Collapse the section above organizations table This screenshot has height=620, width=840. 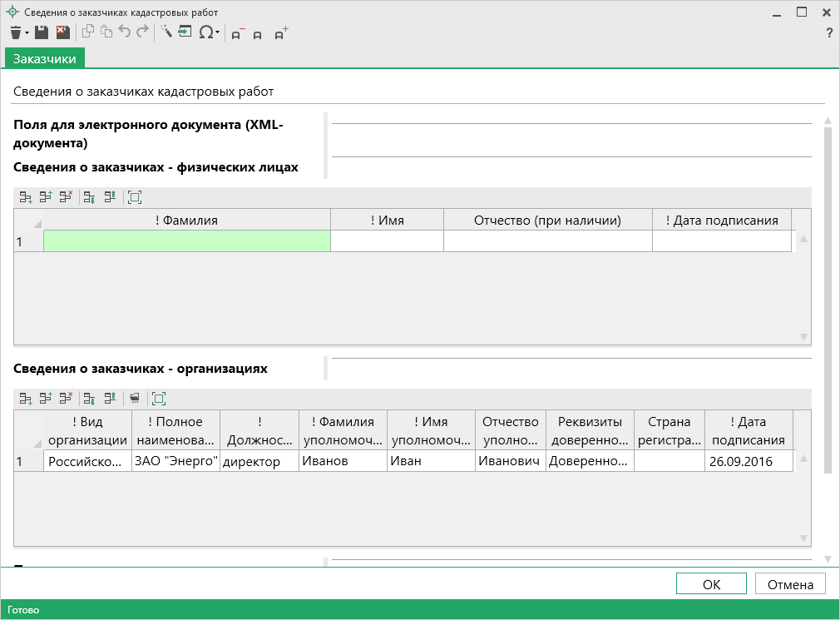(x=327, y=367)
